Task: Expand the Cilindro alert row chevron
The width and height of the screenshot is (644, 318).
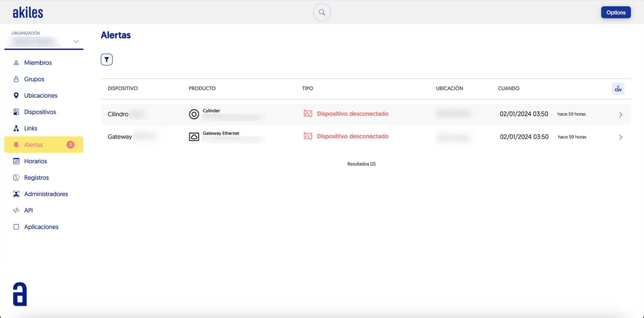Action: point(620,115)
